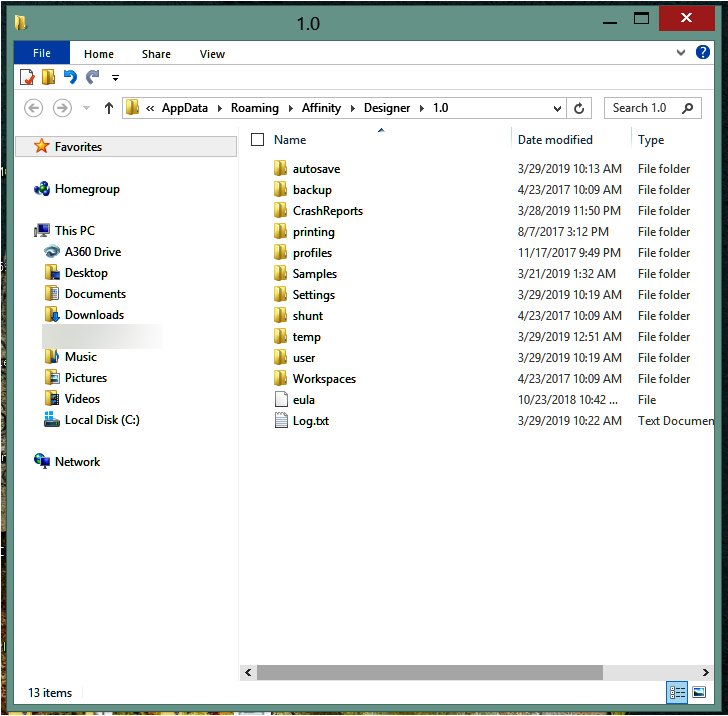Sort by the Type column header
728x716 pixels.
pyautogui.click(x=651, y=140)
